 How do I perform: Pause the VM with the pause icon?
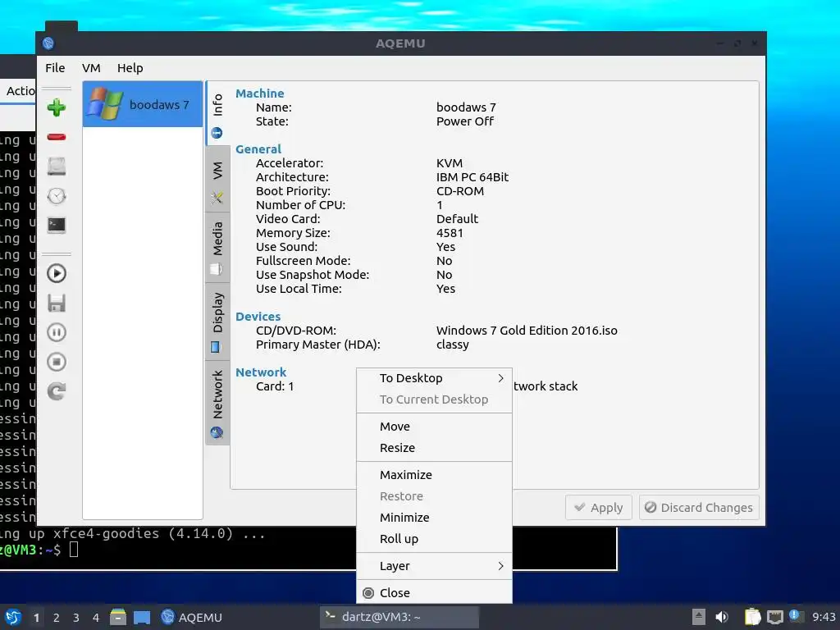pyautogui.click(x=57, y=333)
